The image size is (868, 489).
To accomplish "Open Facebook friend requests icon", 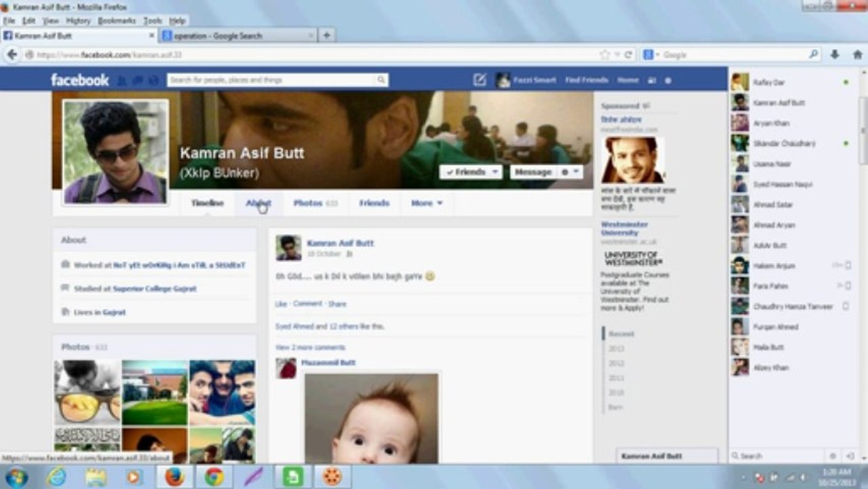I will point(122,80).
